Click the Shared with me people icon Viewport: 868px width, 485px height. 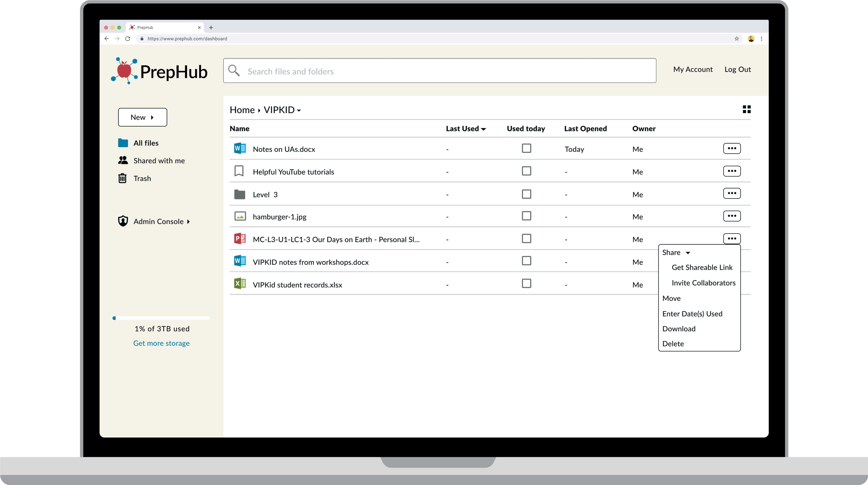123,160
